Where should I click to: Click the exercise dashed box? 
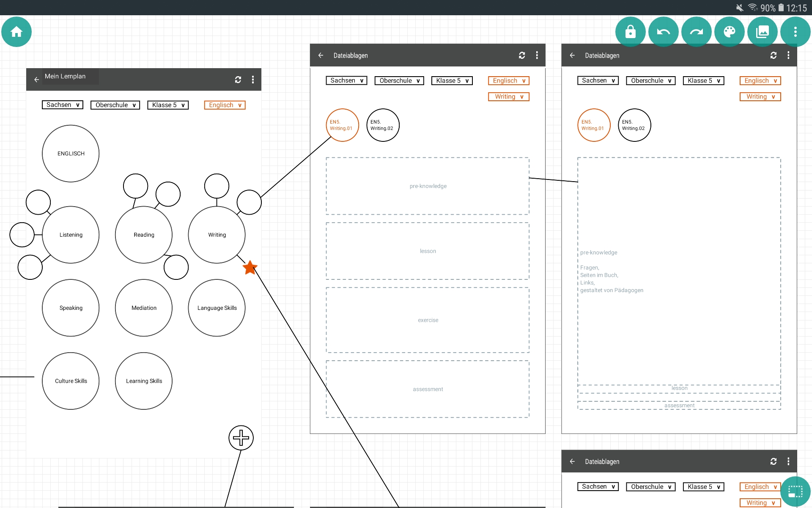[x=428, y=320]
